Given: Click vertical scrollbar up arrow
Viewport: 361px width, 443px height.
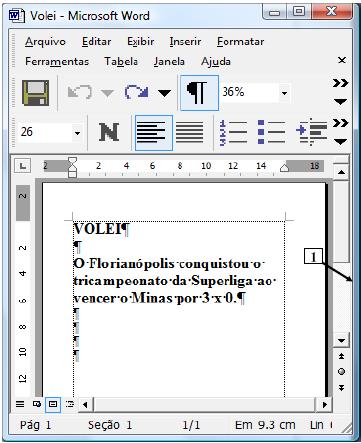Looking at the screenshot, I should click(341, 172).
